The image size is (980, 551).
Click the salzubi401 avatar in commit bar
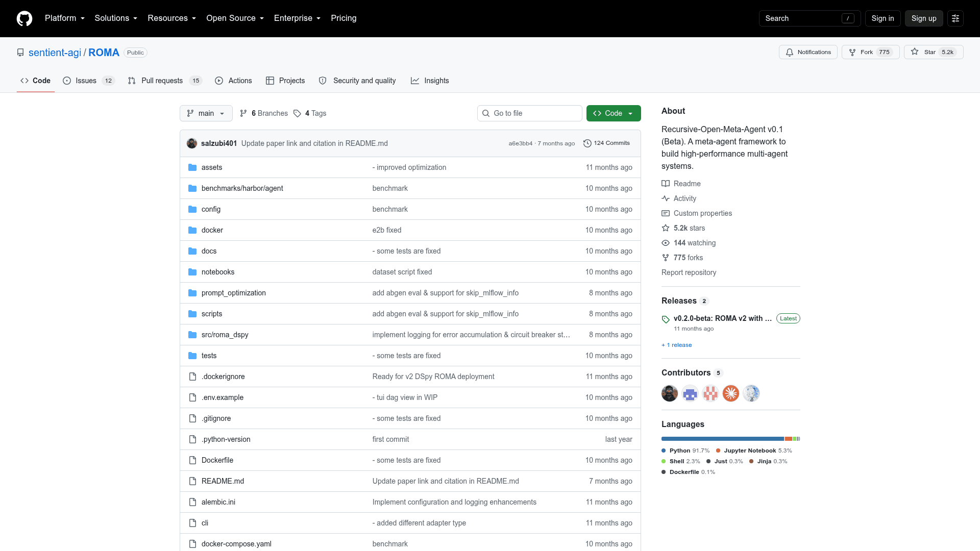pyautogui.click(x=192, y=143)
